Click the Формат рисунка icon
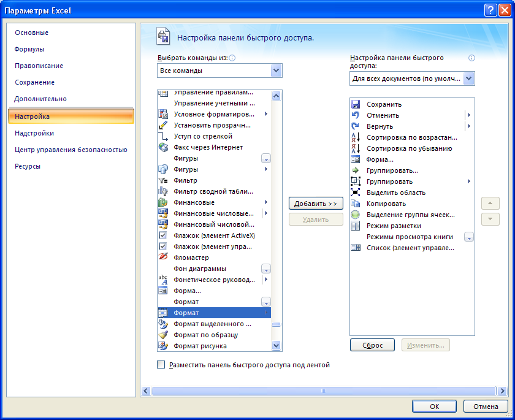 (163, 346)
